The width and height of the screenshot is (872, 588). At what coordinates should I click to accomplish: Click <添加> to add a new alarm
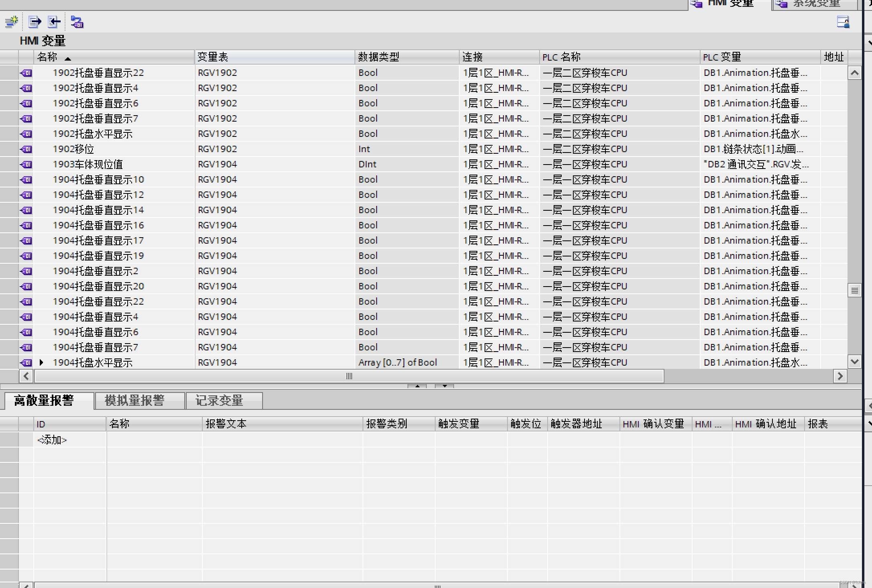pos(52,440)
